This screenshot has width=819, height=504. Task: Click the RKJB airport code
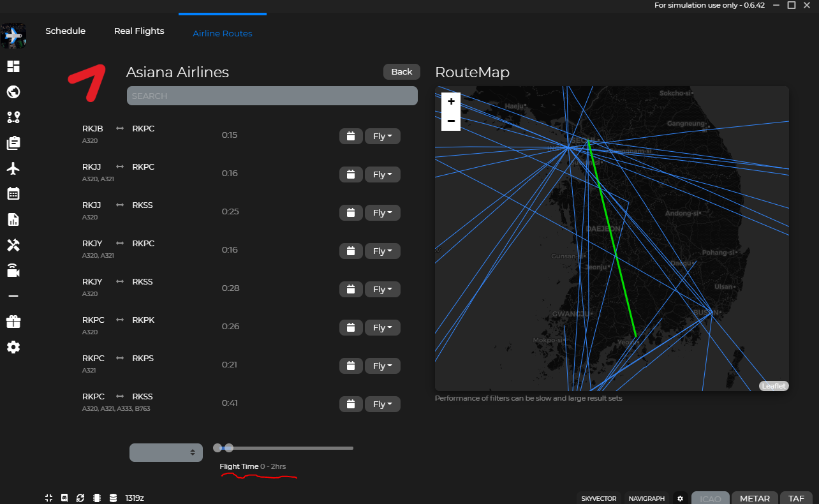pyautogui.click(x=92, y=128)
